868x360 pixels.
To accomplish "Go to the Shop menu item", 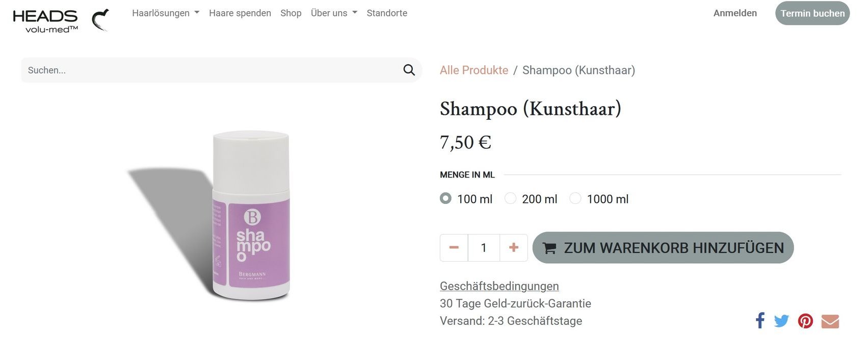I will pos(291,13).
